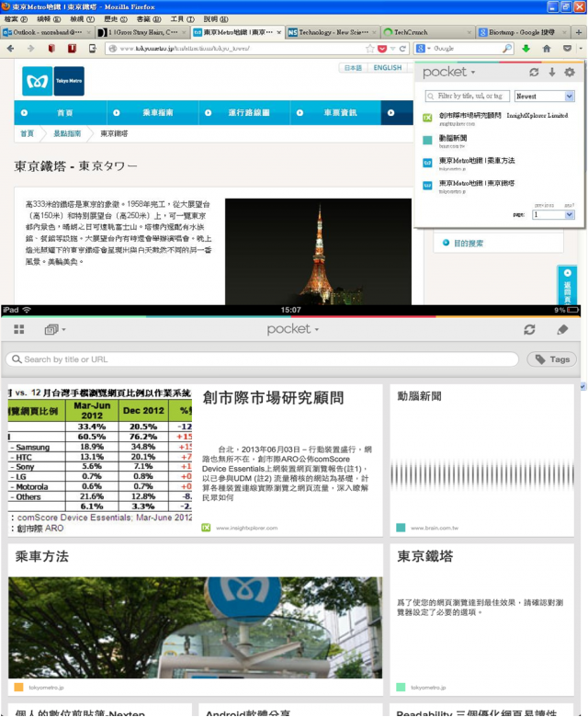
Task: Click the 景點指南 breadcrumb link
Action: click(x=67, y=133)
